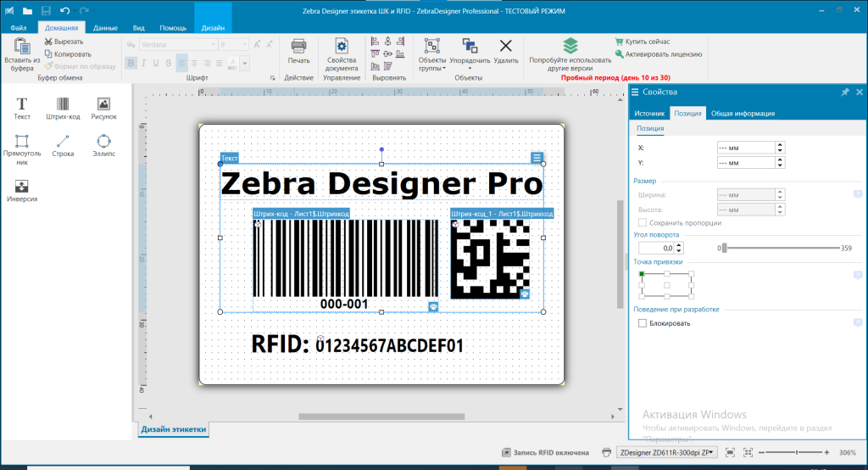Toggle underline formatting button
This screenshot has height=470, width=868.
pos(156,63)
